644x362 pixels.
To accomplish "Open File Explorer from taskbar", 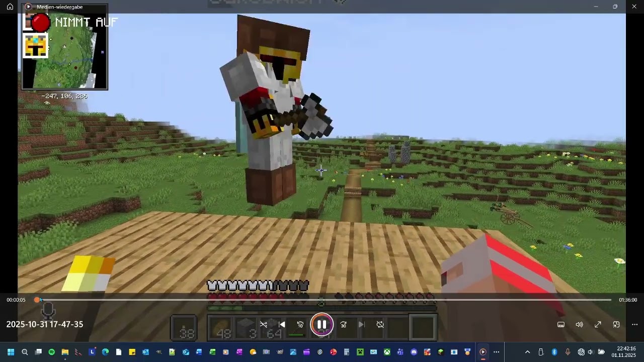I will 65,352.
